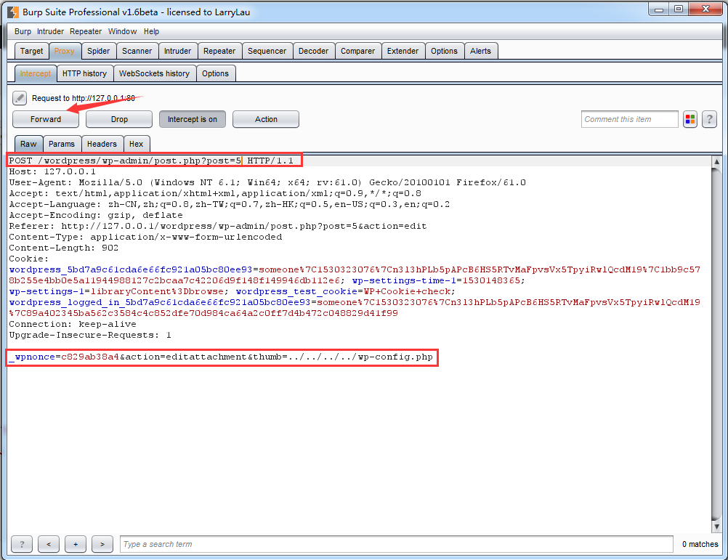The width and height of the screenshot is (728, 560).
Task: Click the Comment this item field
Action: [x=630, y=119]
